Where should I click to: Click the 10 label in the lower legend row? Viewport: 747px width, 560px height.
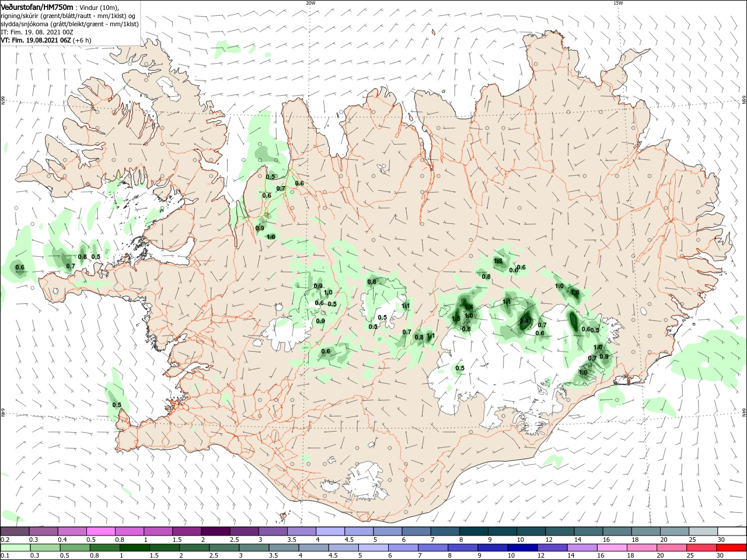tap(511, 555)
